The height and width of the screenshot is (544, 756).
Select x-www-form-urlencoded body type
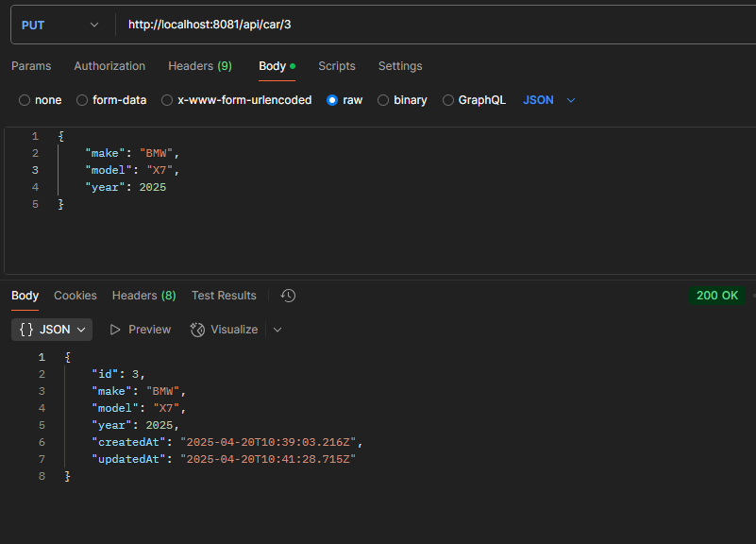pos(167,100)
